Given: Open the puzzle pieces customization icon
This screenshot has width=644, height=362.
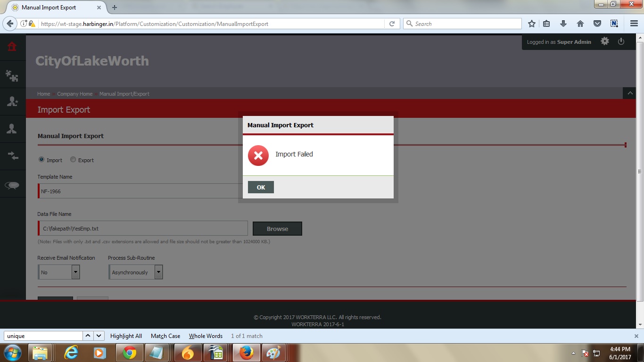Looking at the screenshot, I should (12, 75).
